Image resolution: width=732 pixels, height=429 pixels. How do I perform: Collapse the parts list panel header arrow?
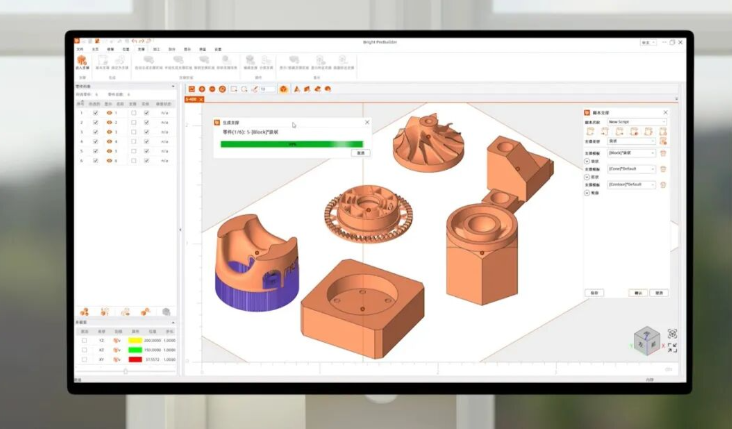pos(173,86)
